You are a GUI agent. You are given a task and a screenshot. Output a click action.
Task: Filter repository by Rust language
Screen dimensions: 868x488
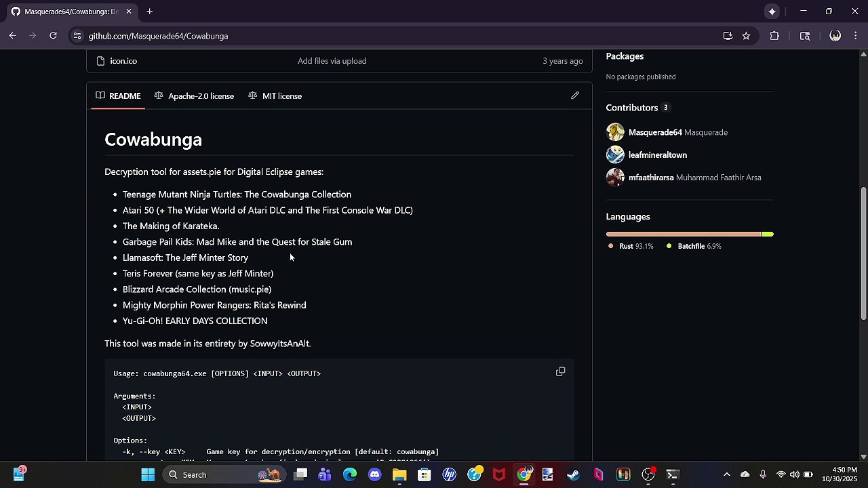[630, 246]
